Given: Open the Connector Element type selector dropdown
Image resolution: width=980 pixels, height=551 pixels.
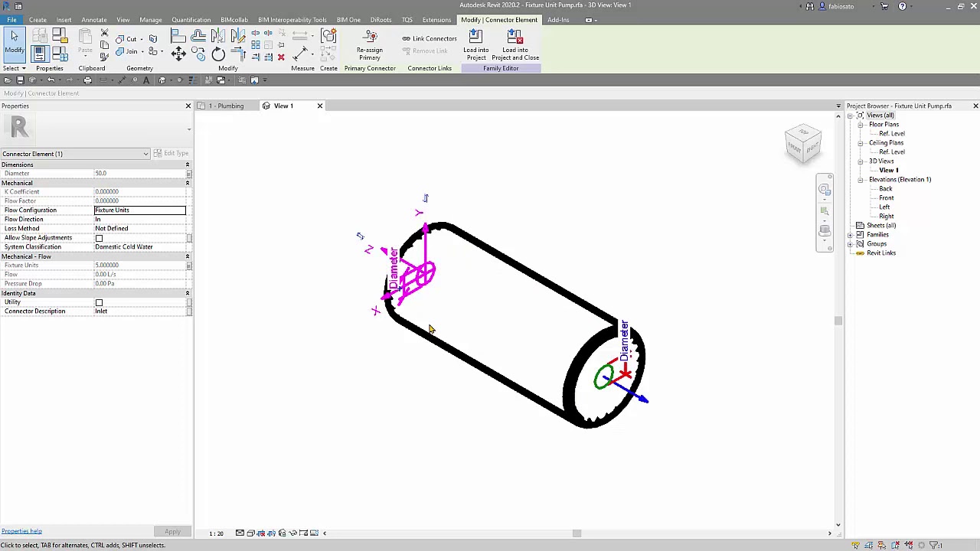Looking at the screenshot, I should click(75, 154).
